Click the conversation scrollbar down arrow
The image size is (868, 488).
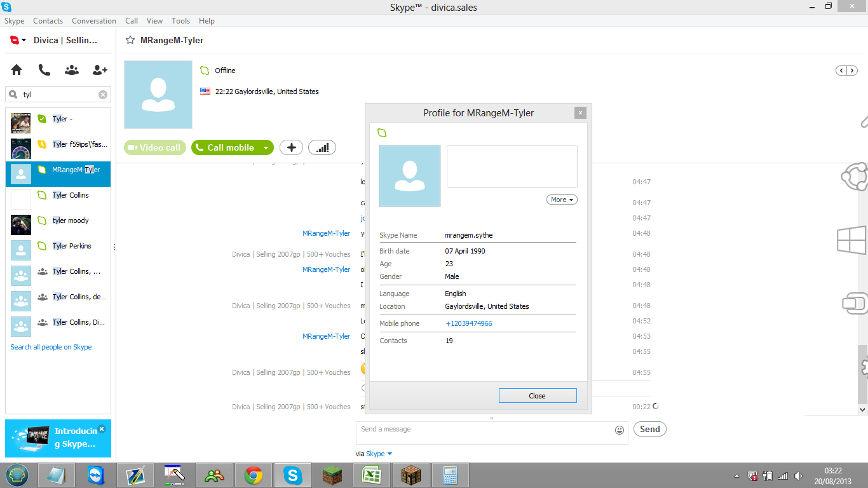click(862, 410)
